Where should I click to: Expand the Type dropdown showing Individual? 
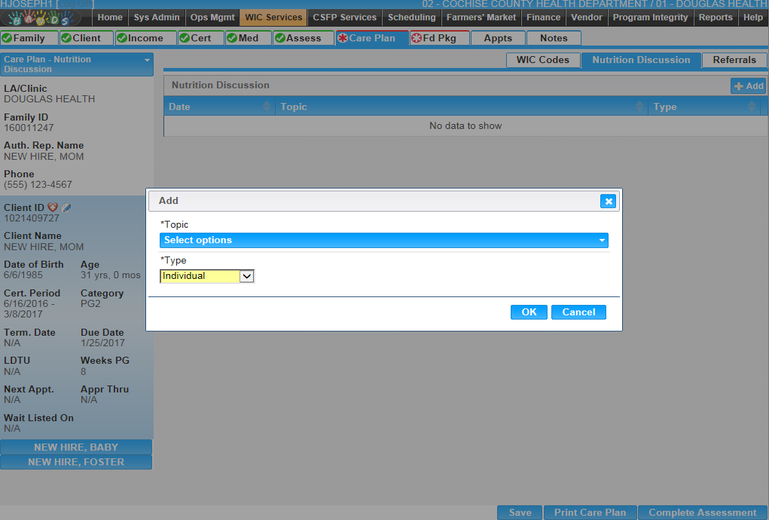tap(246, 276)
